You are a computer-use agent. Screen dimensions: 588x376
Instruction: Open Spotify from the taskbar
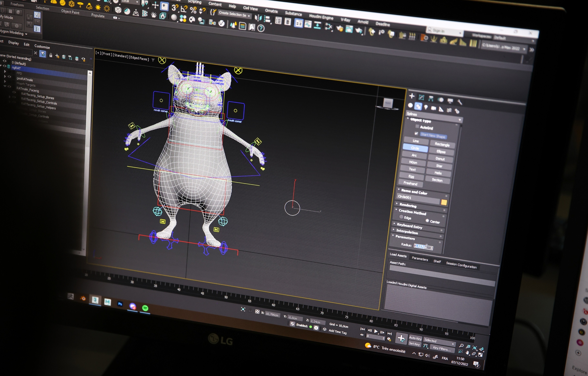145,308
